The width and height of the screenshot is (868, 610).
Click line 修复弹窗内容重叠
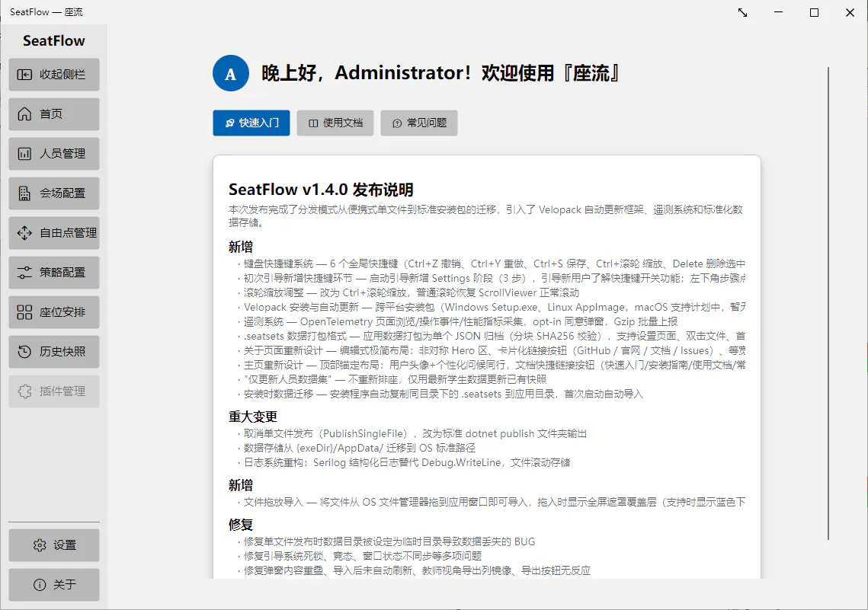click(x=414, y=570)
